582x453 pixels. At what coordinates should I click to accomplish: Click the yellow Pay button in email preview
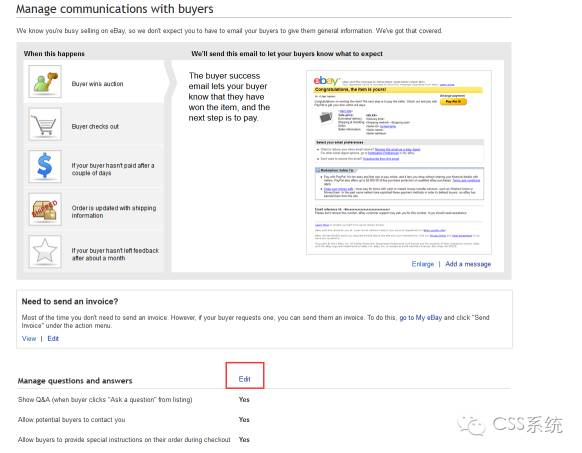(453, 101)
